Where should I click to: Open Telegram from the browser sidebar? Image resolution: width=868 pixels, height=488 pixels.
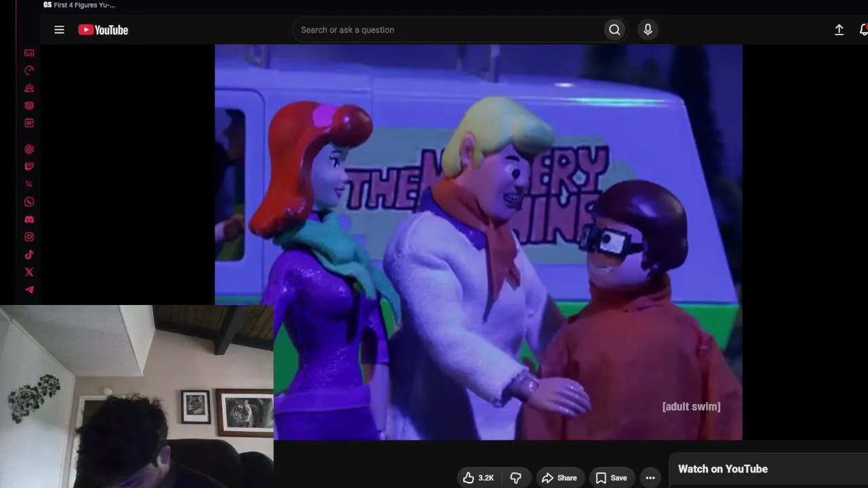pos(29,290)
